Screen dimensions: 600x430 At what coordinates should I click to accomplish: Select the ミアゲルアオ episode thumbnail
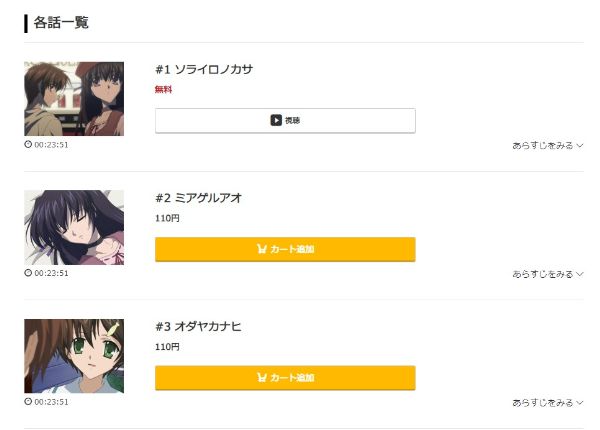pos(74,227)
